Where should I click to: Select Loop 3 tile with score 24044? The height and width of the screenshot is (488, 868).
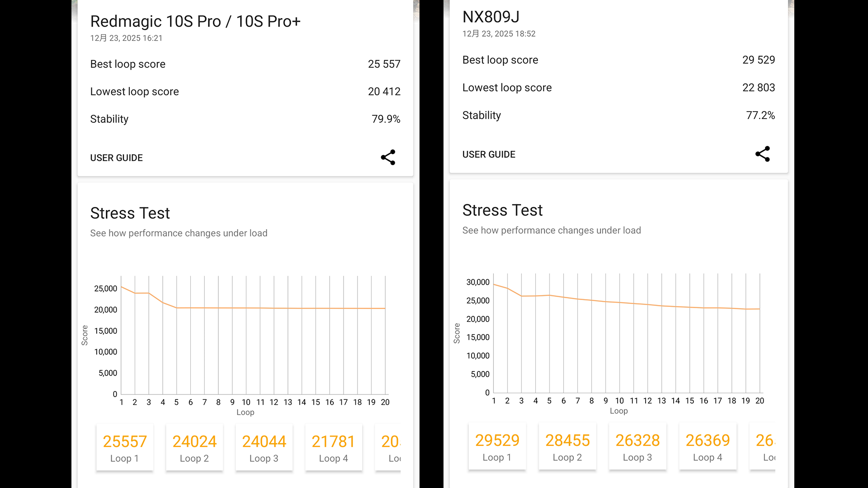click(264, 447)
